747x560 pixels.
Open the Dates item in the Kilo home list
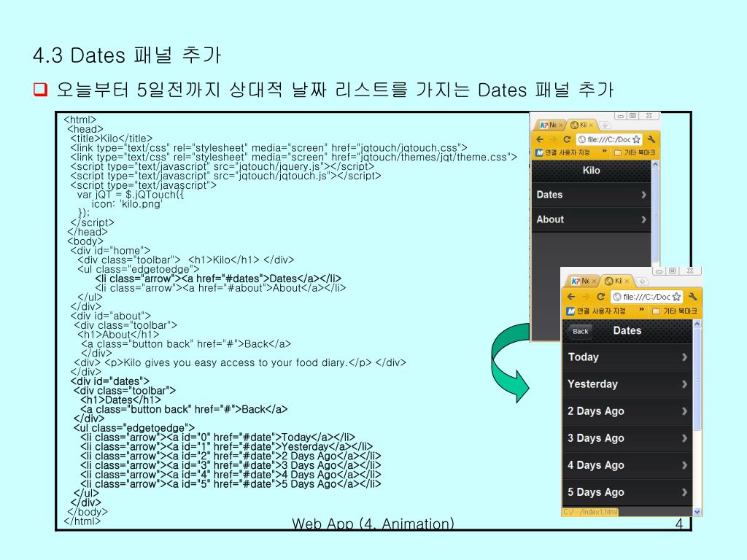pyautogui.click(x=591, y=195)
